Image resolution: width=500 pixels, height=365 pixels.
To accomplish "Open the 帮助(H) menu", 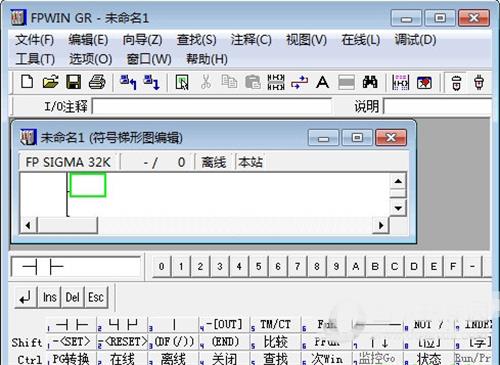I will pos(207,59).
